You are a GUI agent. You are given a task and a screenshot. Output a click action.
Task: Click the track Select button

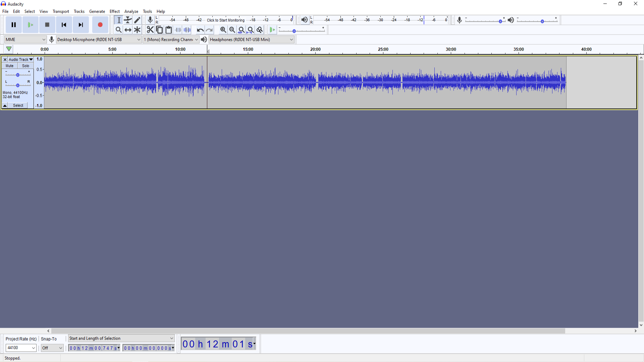coord(18,105)
